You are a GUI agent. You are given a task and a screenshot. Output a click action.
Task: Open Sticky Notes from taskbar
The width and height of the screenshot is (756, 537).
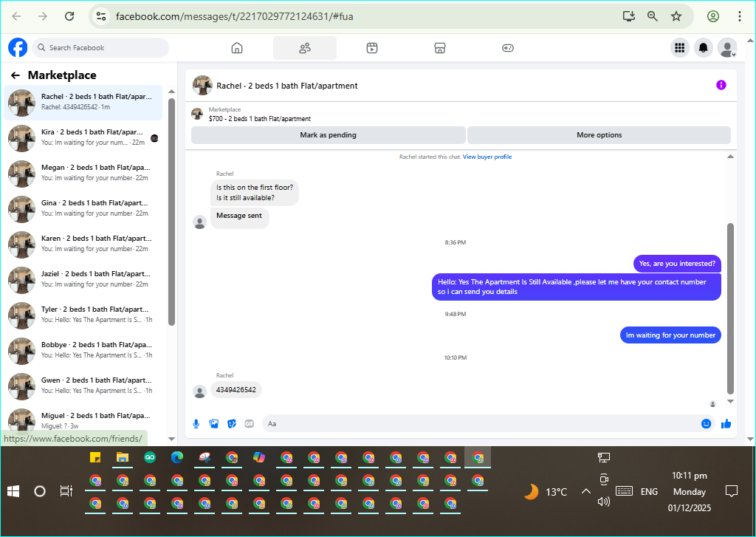click(x=95, y=457)
